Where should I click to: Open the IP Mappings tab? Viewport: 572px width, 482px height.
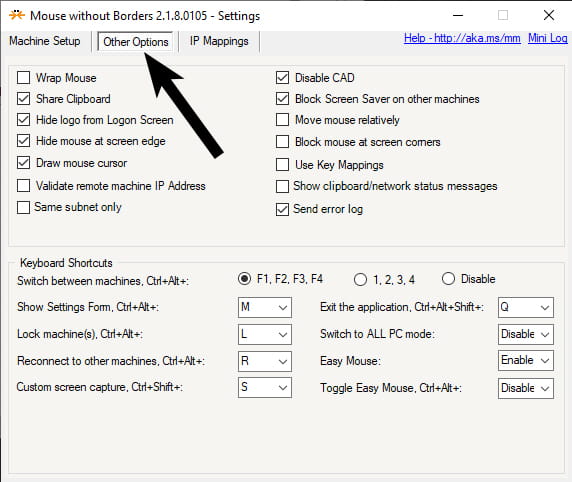tap(219, 41)
